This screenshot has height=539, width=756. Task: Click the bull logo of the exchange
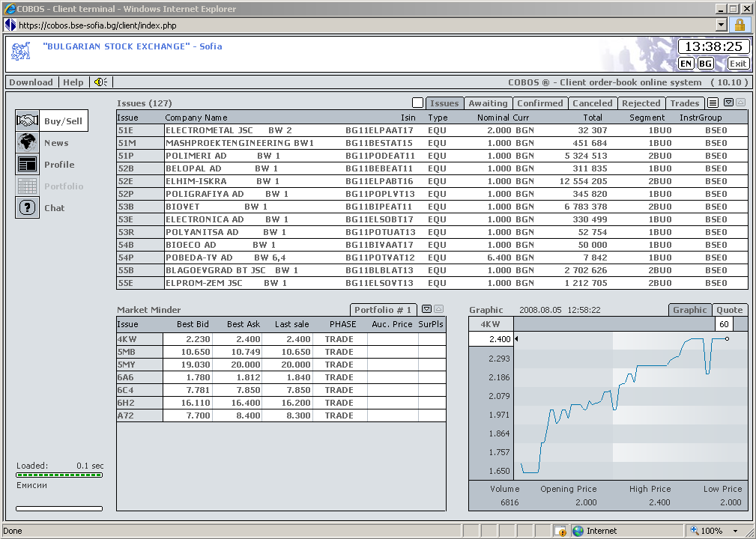21,51
